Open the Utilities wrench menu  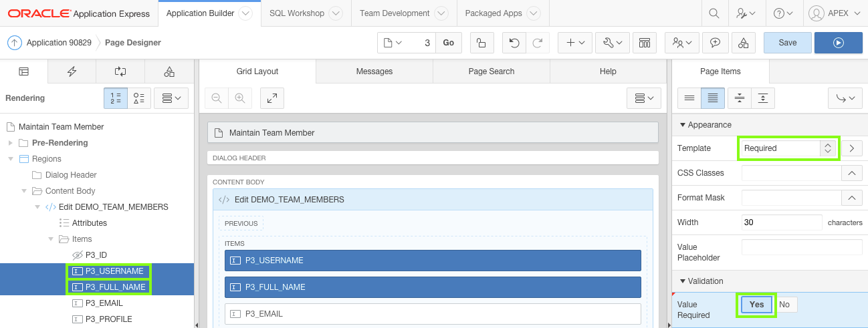[612, 43]
